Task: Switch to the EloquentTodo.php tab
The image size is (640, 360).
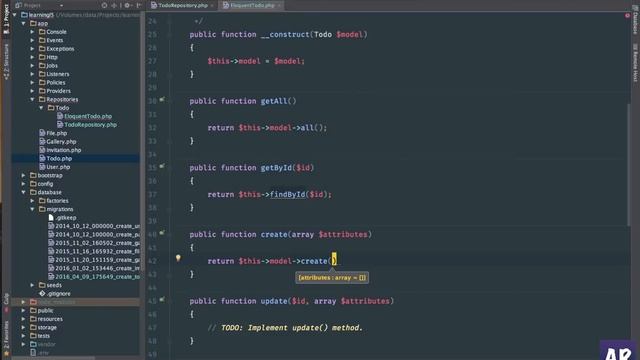Action: click(251, 5)
